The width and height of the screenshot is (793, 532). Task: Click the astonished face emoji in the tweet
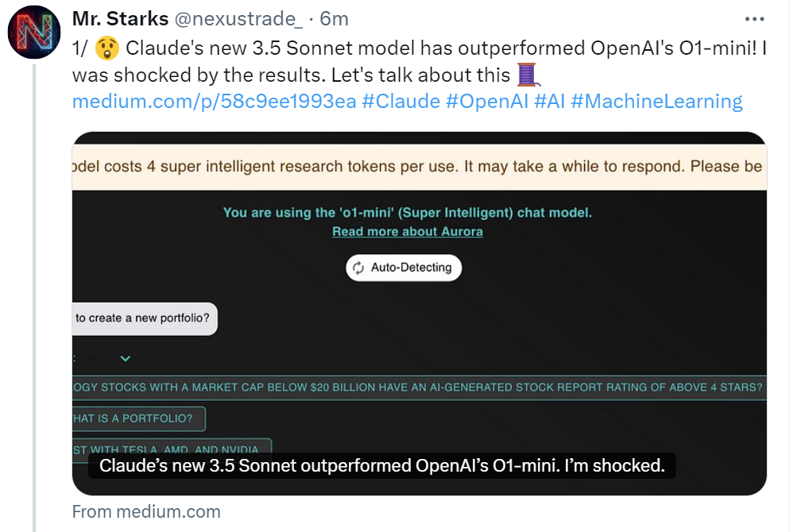(105, 48)
